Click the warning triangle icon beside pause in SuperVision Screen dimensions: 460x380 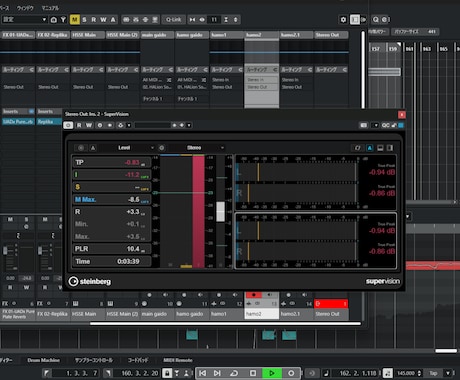pos(93,148)
